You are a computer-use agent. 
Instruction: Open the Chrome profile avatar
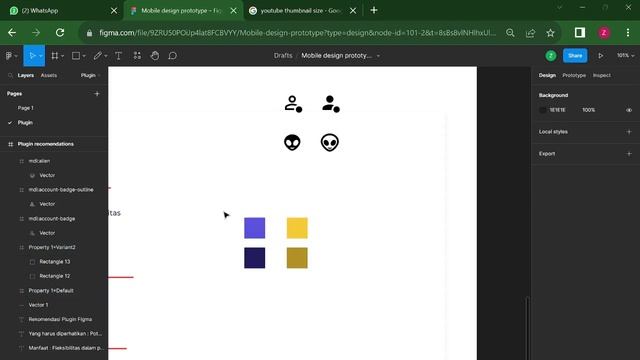click(x=604, y=33)
